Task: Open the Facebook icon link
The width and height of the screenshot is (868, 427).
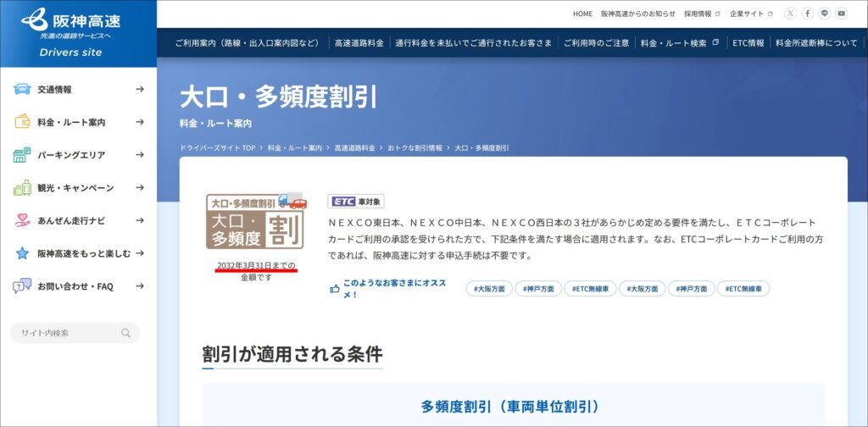Action: [x=807, y=14]
